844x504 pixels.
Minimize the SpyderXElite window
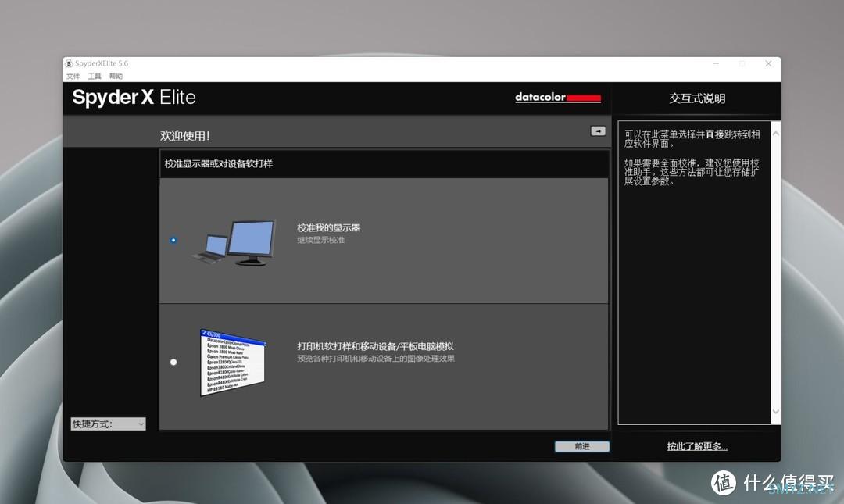pyautogui.click(x=716, y=63)
